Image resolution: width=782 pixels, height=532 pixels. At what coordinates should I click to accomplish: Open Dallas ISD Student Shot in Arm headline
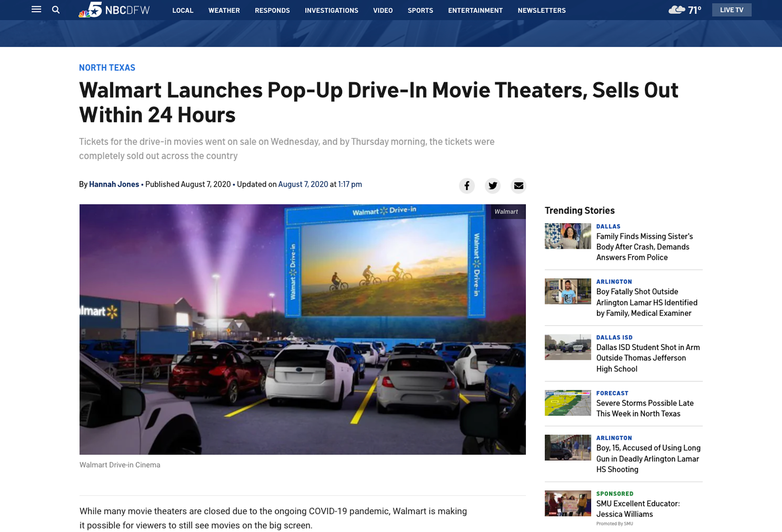point(648,358)
